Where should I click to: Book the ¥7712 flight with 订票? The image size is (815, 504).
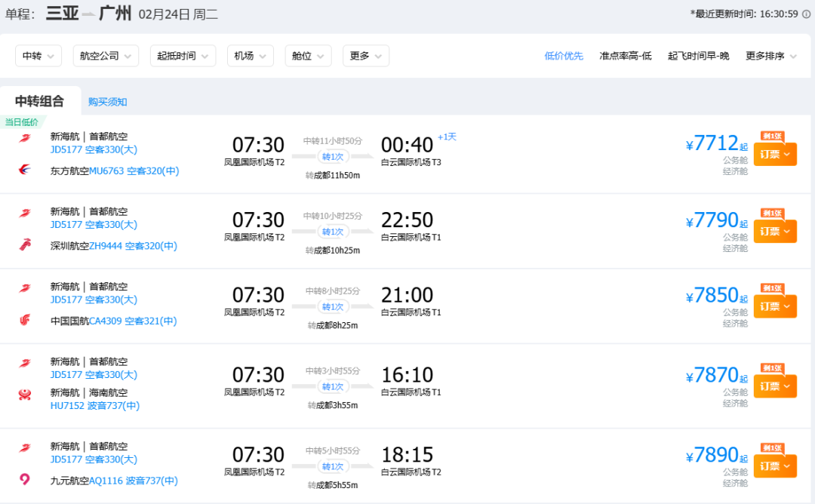coord(774,155)
